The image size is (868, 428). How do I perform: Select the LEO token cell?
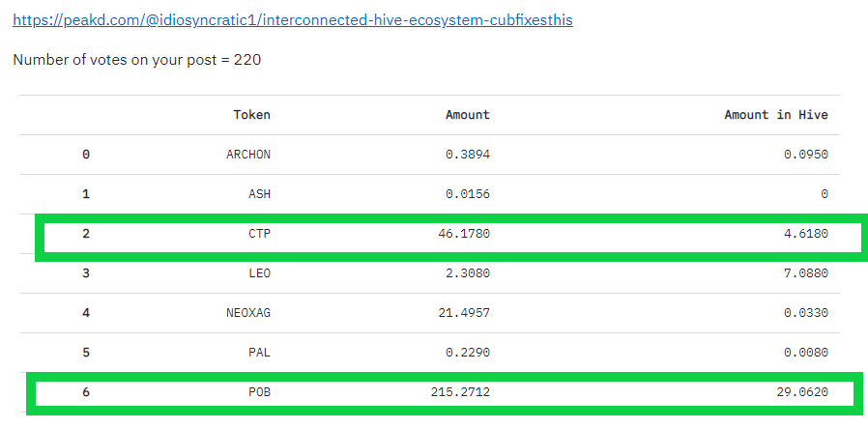click(x=259, y=273)
